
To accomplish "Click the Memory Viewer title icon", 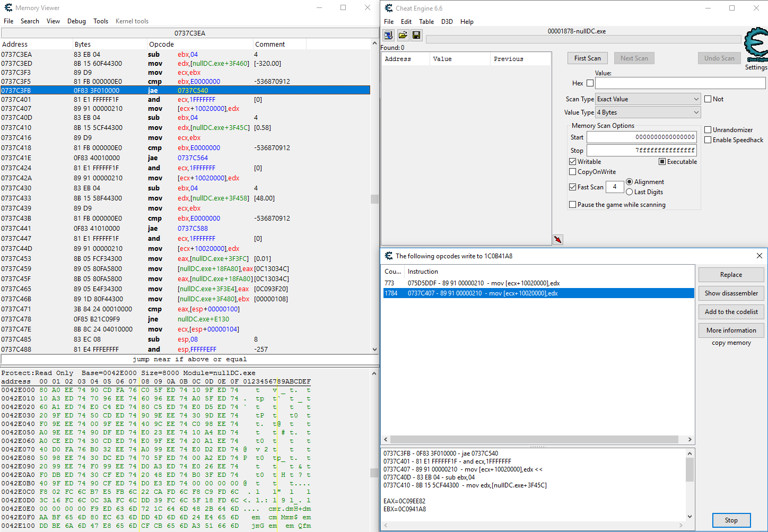I will pos(8,8).
